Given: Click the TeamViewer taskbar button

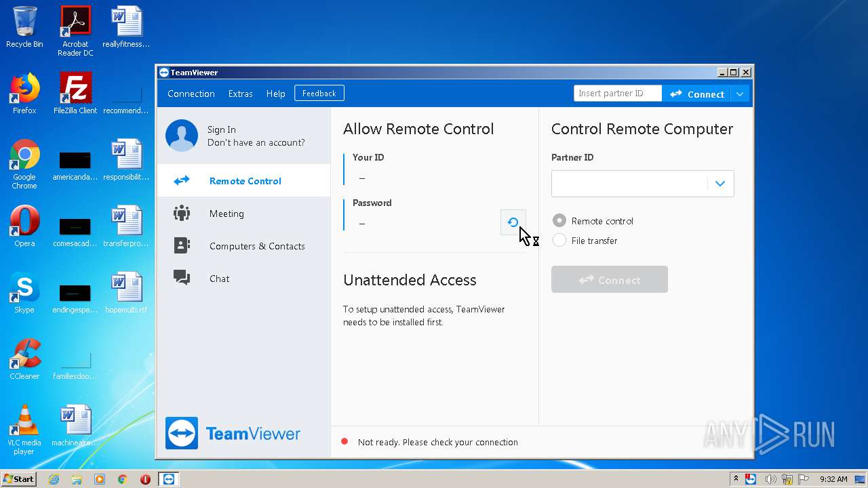Looking at the screenshot, I should [x=168, y=479].
